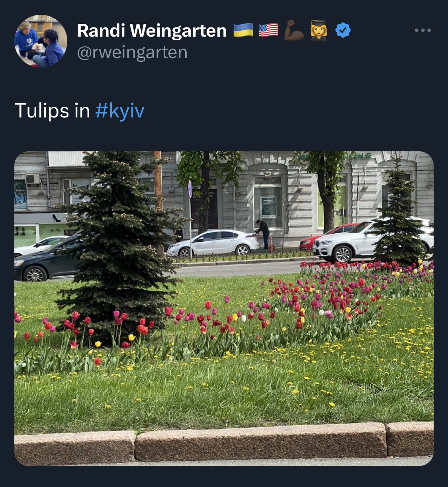Click the 'Tulips in' tweet text
This screenshot has height=487, width=448.
(x=52, y=110)
